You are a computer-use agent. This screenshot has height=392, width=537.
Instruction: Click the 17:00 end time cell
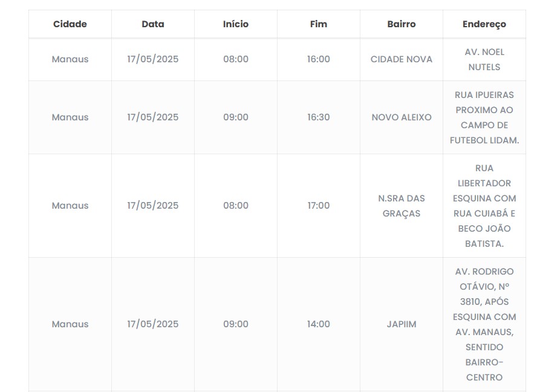319,206
